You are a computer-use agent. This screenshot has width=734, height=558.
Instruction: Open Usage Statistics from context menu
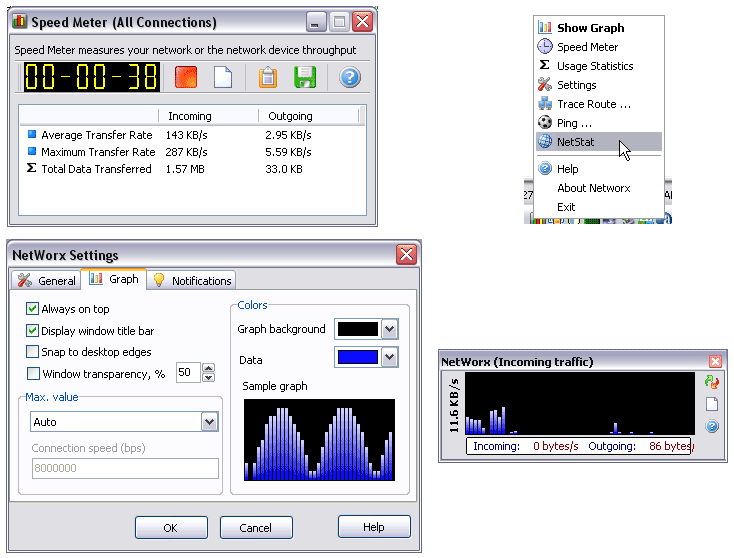599,66
